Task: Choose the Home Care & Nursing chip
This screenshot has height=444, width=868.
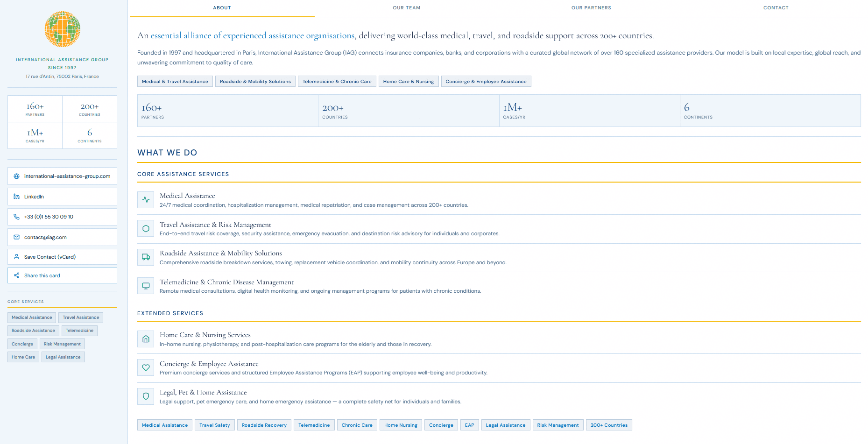Action: [409, 81]
